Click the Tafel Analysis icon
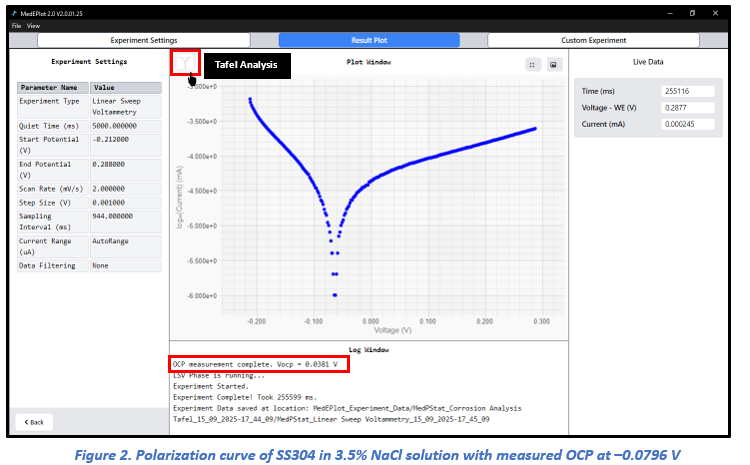 click(x=185, y=63)
